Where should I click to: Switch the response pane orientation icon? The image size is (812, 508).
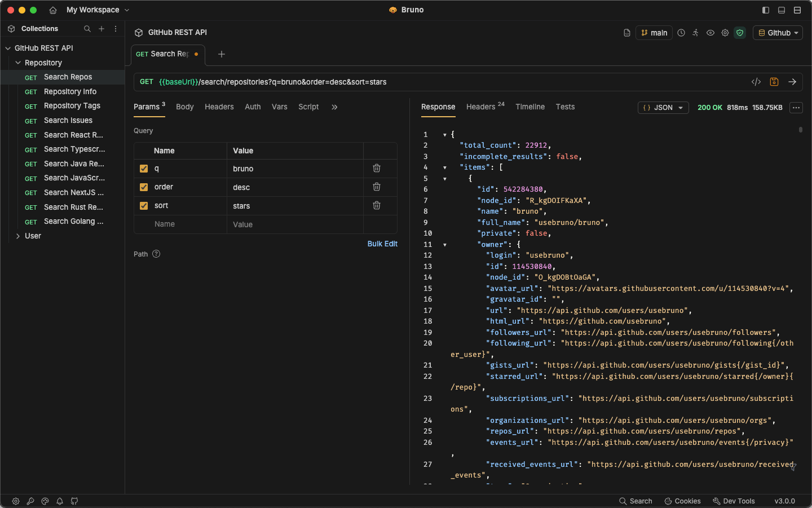[x=797, y=10]
